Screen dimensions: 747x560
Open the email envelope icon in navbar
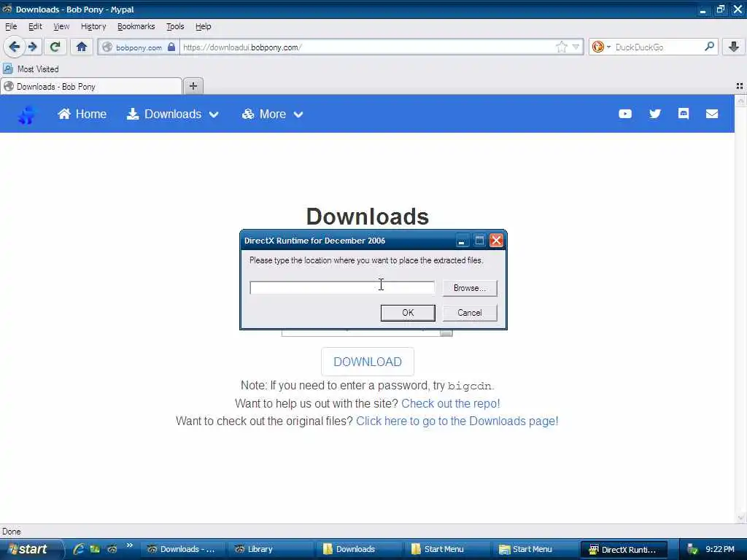(712, 114)
